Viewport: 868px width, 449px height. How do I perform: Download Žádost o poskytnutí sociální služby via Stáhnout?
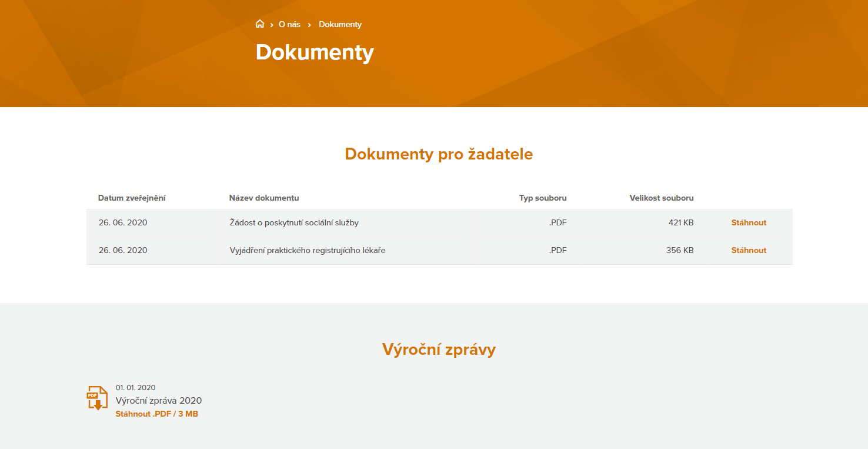(748, 222)
